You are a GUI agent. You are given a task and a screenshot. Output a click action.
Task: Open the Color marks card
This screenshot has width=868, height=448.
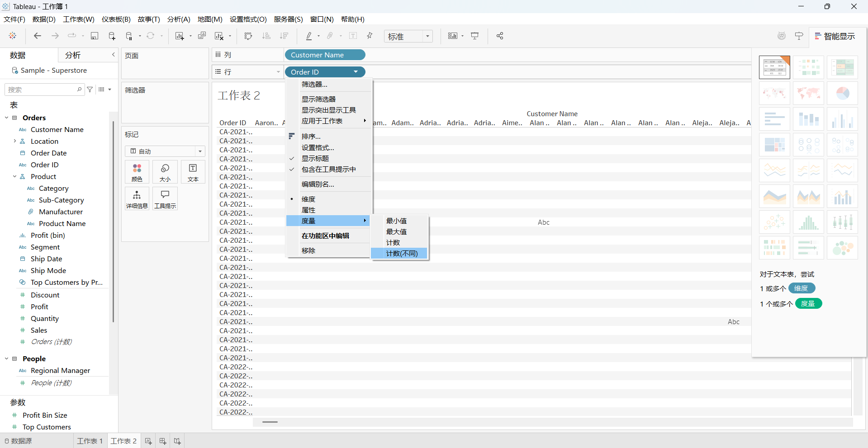pos(137,172)
